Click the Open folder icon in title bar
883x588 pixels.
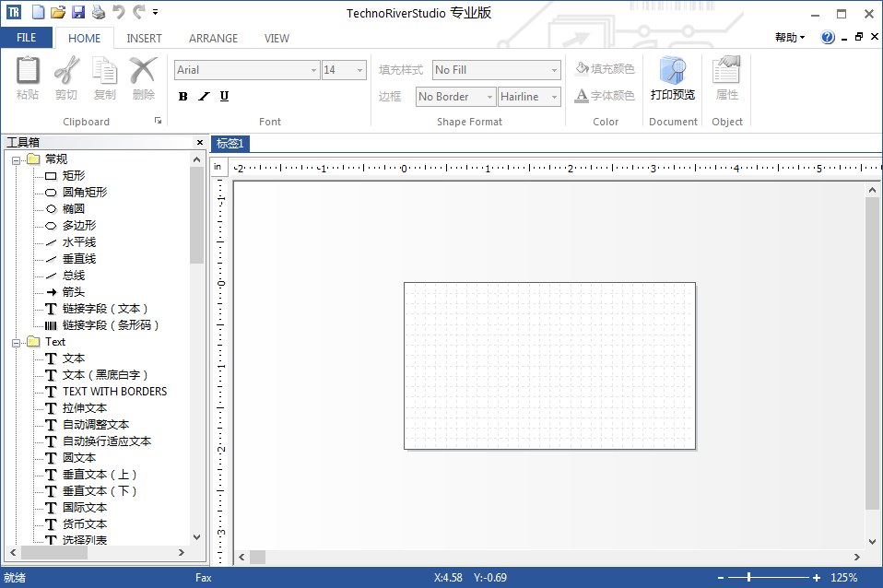click(x=58, y=12)
